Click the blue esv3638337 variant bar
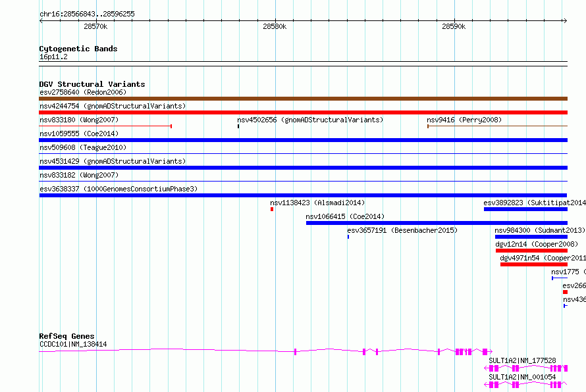The width and height of the screenshot is (586, 392). [303, 195]
